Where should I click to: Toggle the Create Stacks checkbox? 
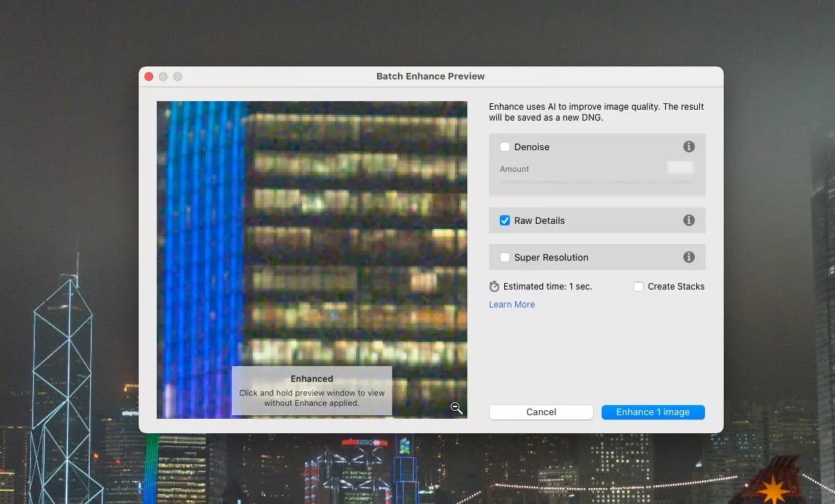click(x=639, y=287)
